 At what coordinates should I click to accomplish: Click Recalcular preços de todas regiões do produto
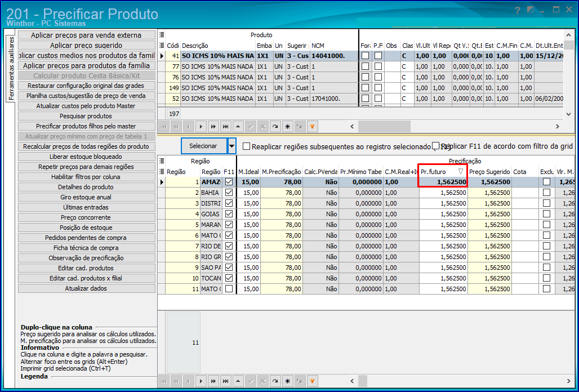point(86,146)
